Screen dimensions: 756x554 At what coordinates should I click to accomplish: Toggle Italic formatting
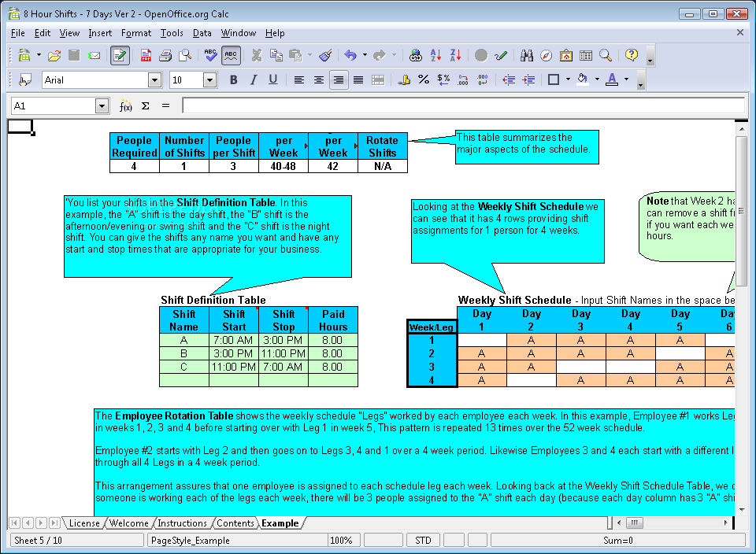(253, 80)
